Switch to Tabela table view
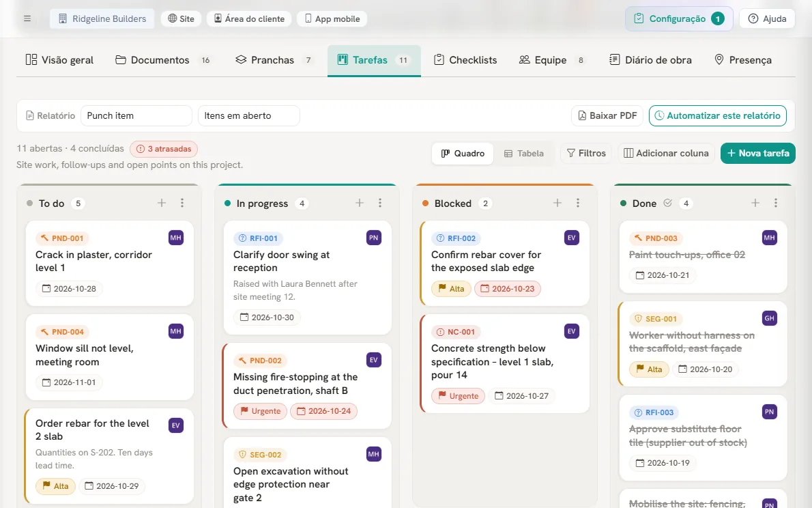This screenshot has height=508, width=812. (x=523, y=154)
